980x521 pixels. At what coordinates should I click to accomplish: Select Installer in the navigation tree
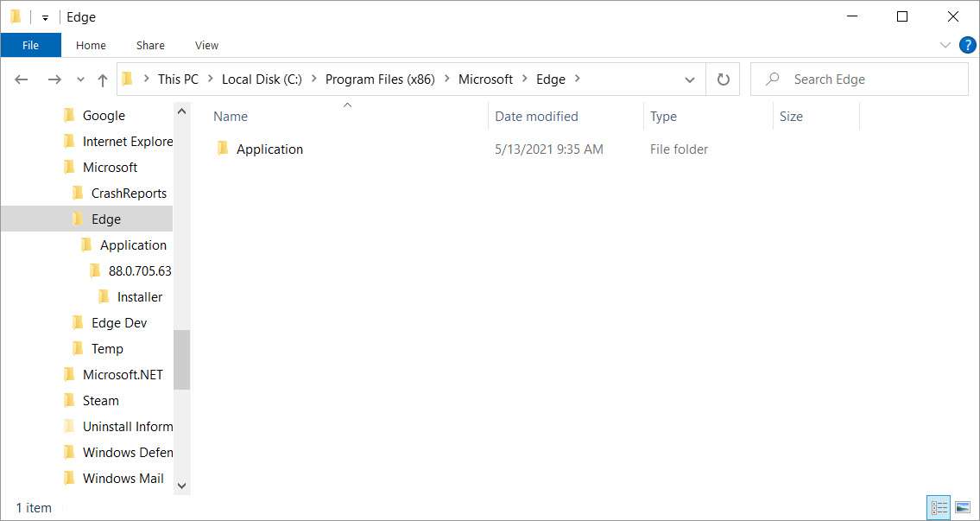coord(140,297)
